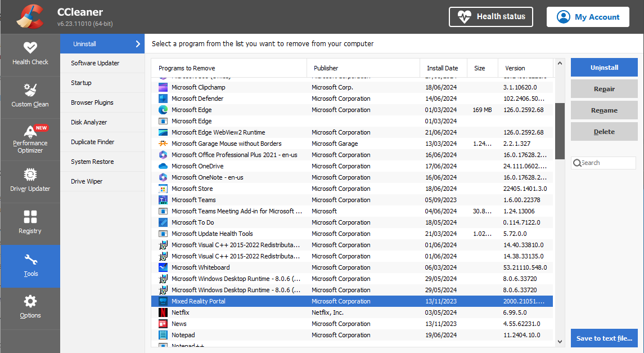644x353 pixels.
Task: Click the Microsoft Office Professional Plus icon
Action: [x=163, y=155]
